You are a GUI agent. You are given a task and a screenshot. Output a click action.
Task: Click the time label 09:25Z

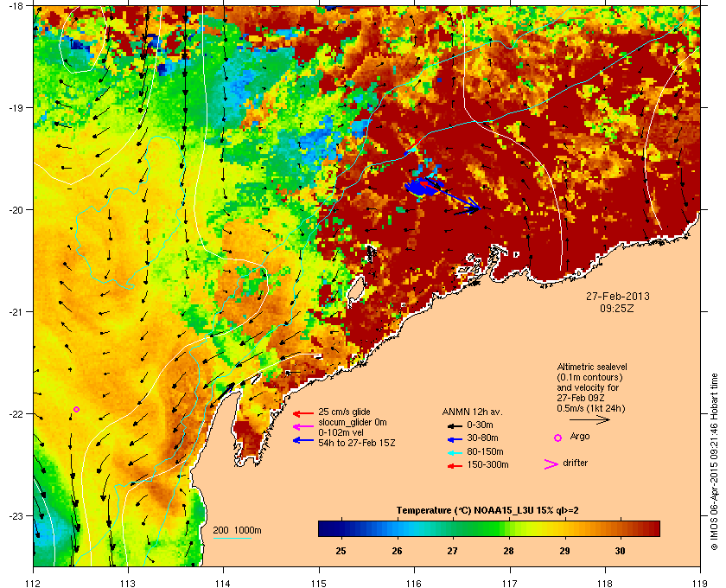(617, 308)
